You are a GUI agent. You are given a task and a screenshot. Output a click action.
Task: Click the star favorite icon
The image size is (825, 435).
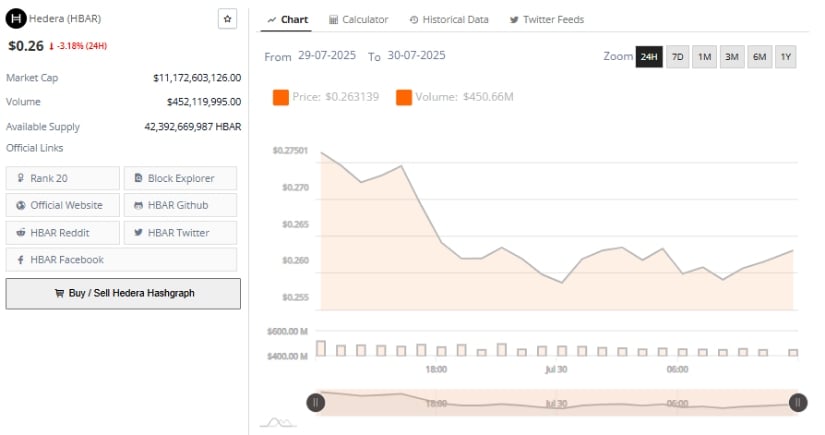227,19
